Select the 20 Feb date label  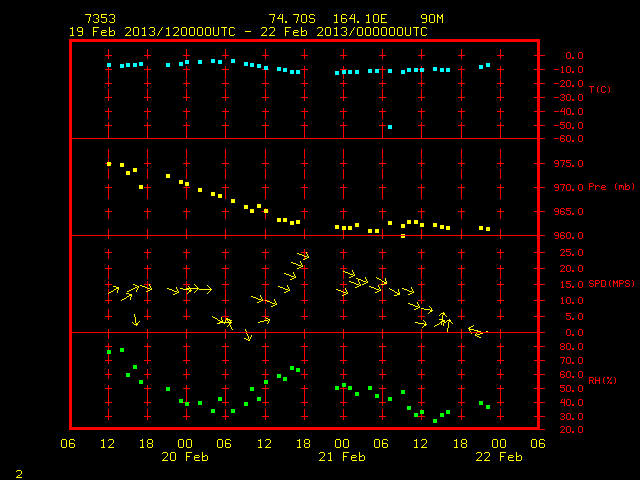[x=185, y=457]
